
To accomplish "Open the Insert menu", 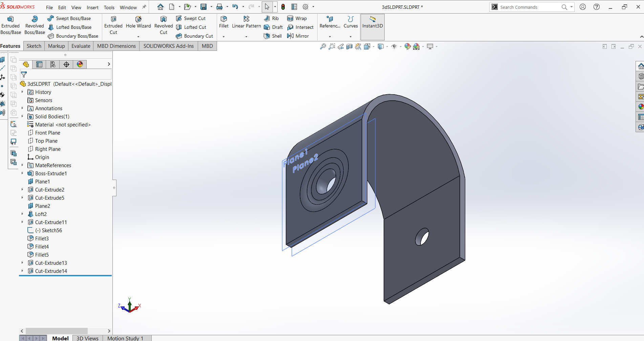I will coord(92,7).
